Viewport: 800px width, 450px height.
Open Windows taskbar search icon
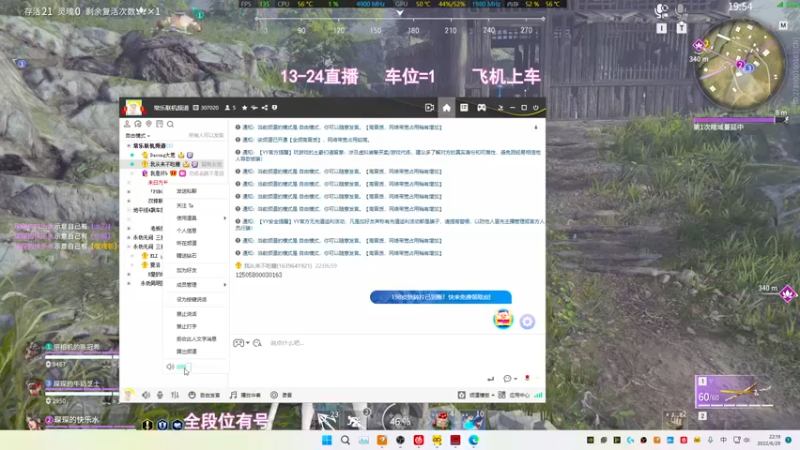(345, 440)
